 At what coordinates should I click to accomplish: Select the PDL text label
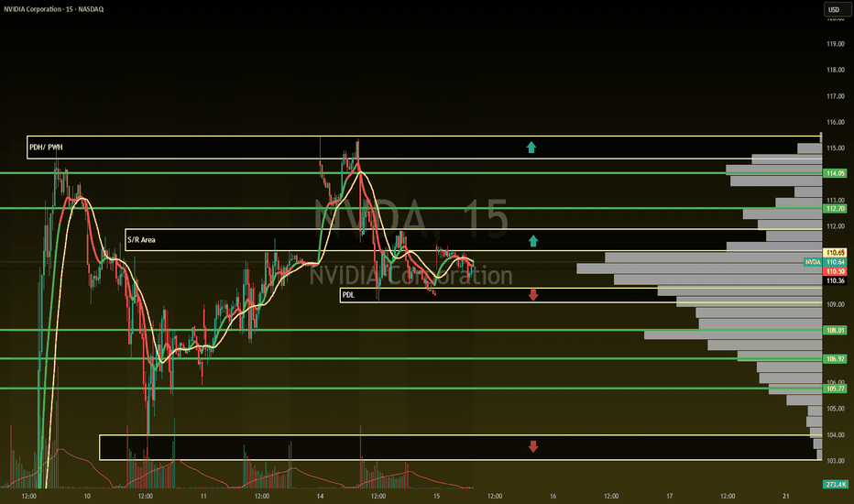point(348,295)
